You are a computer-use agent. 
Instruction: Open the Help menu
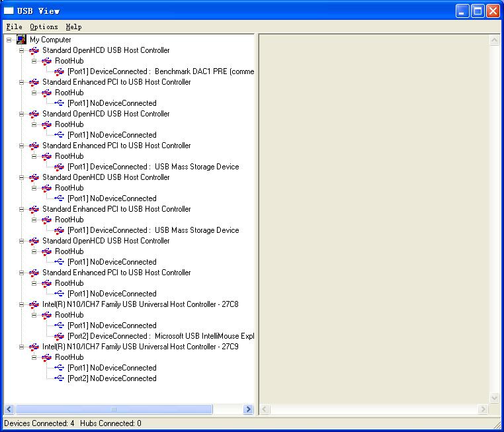click(73, 27)
